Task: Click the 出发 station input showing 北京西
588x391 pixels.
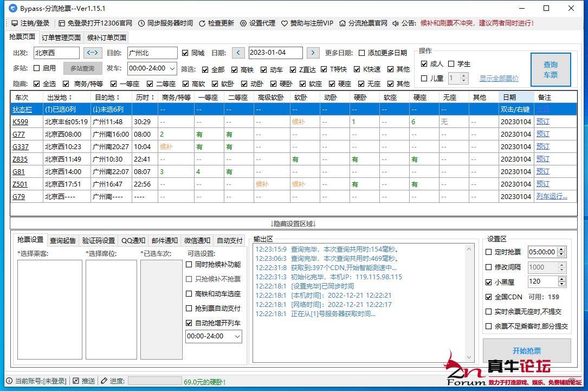Action: tap(57, 53)
